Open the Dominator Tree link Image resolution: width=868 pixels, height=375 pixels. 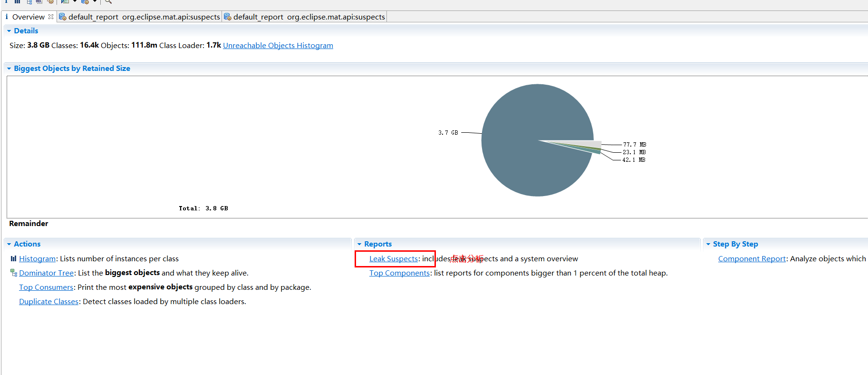point(47,273)
